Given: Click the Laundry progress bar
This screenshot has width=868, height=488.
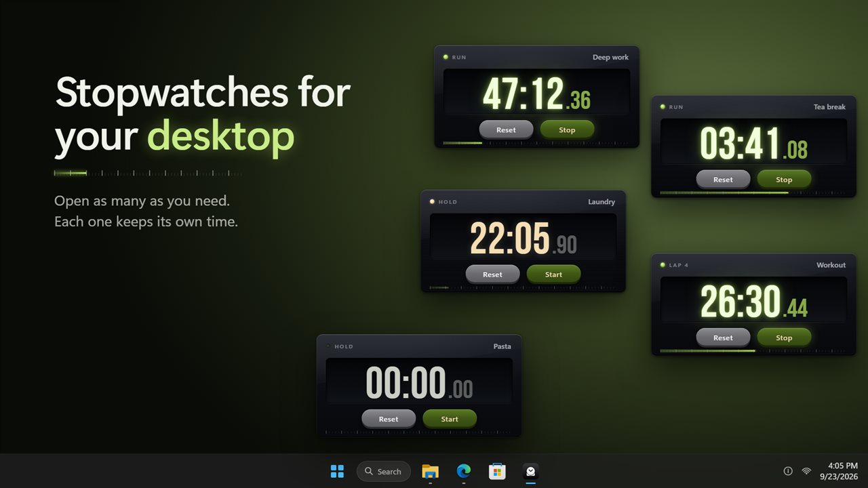Looking at the screenshot, I should [x=523, y=288].
